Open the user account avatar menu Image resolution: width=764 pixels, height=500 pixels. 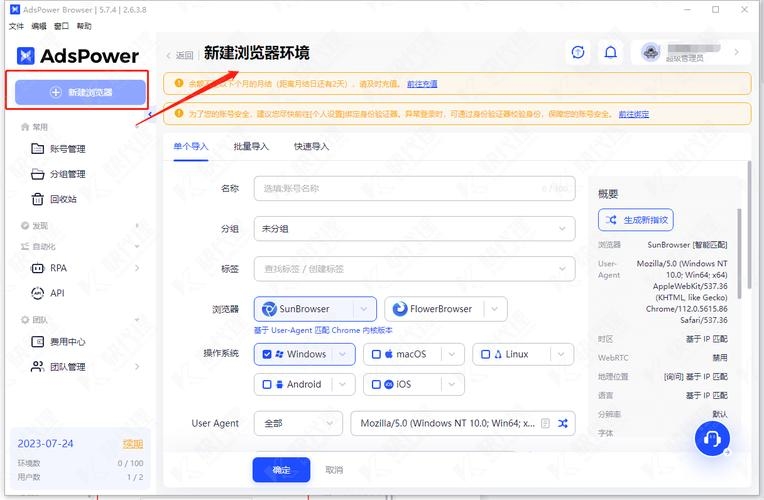[651, 52]
